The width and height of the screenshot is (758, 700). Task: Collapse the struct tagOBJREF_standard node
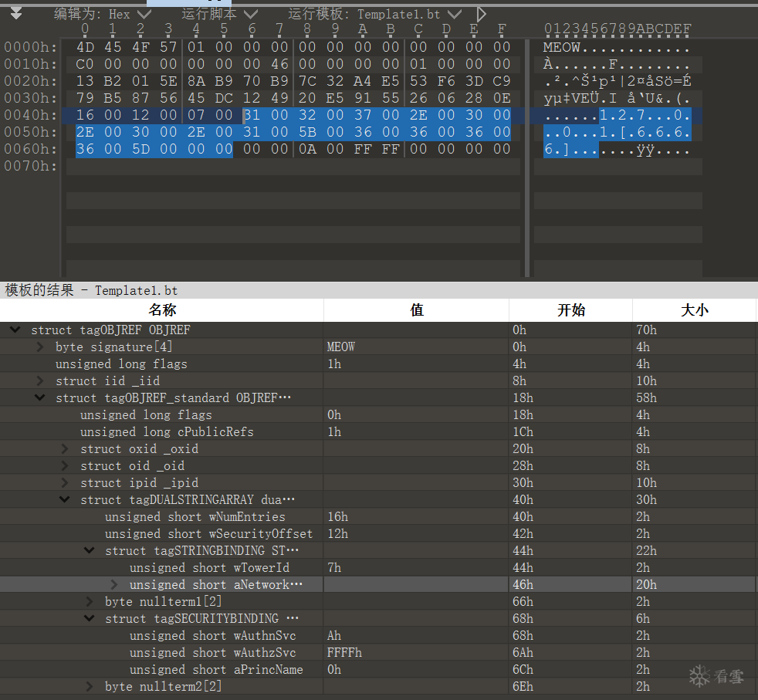click(x=40, y=398)
